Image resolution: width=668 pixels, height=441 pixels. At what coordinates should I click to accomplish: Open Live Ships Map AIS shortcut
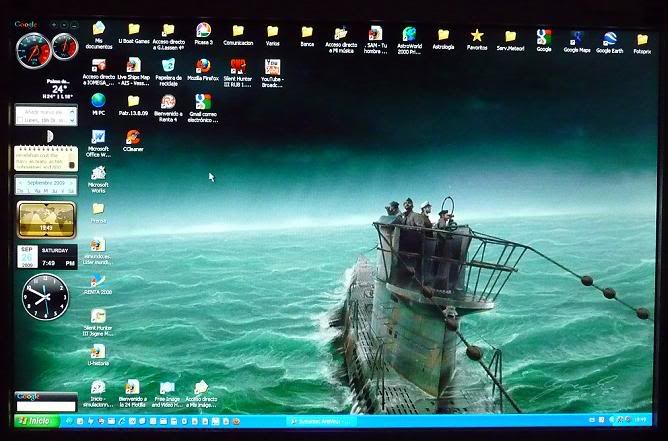134,71
